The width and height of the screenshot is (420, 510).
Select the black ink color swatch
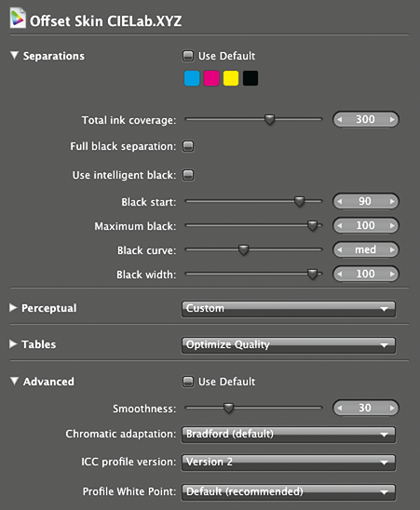click(x=251, y=78)
